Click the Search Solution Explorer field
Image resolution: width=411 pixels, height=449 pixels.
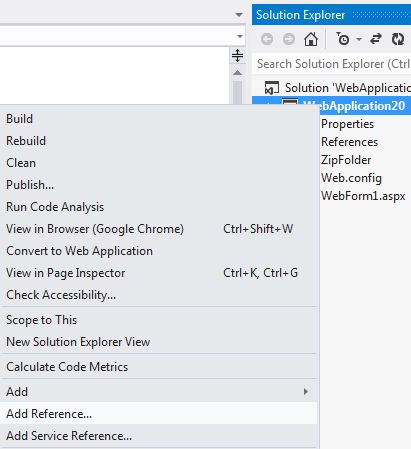tap(331, 64)
